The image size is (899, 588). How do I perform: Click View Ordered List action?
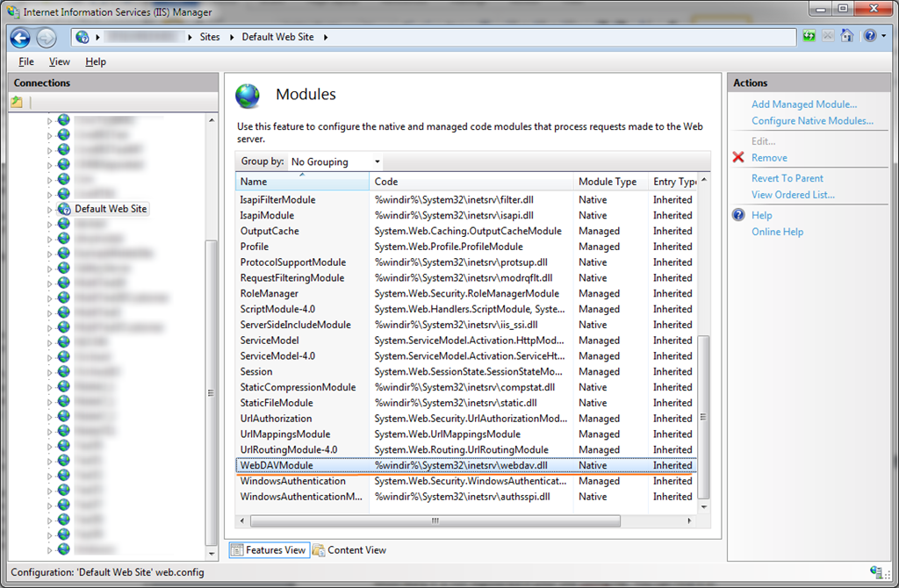[x=793, y=195]
